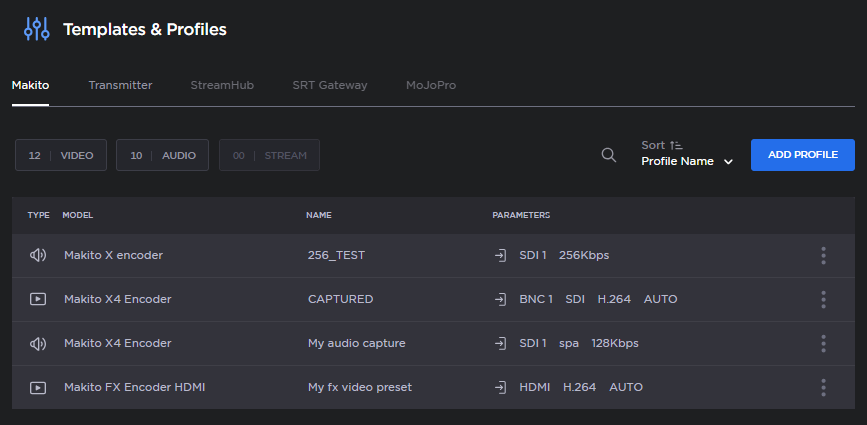
Task: Select the CAPTURED profile name
Action: 341,299
